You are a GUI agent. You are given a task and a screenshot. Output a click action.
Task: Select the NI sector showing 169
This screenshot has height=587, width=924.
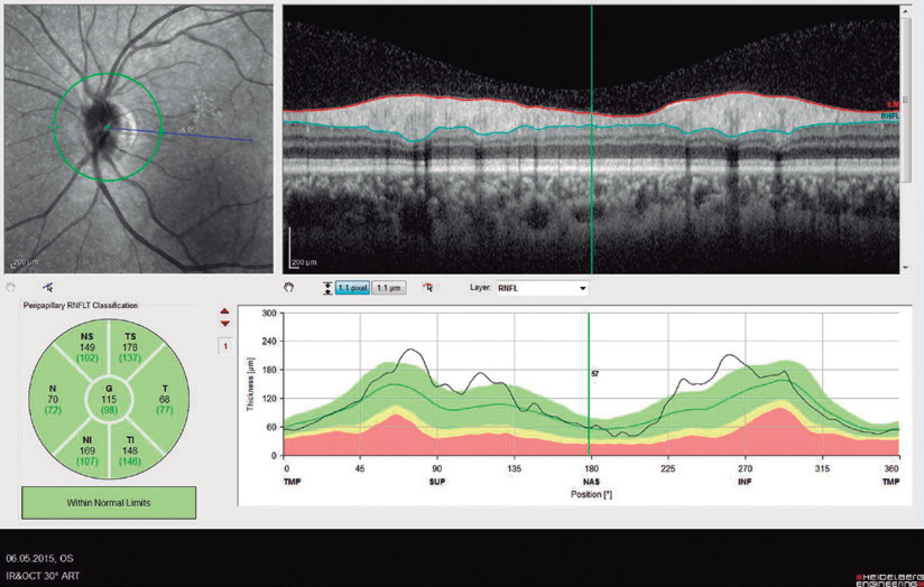87,451
